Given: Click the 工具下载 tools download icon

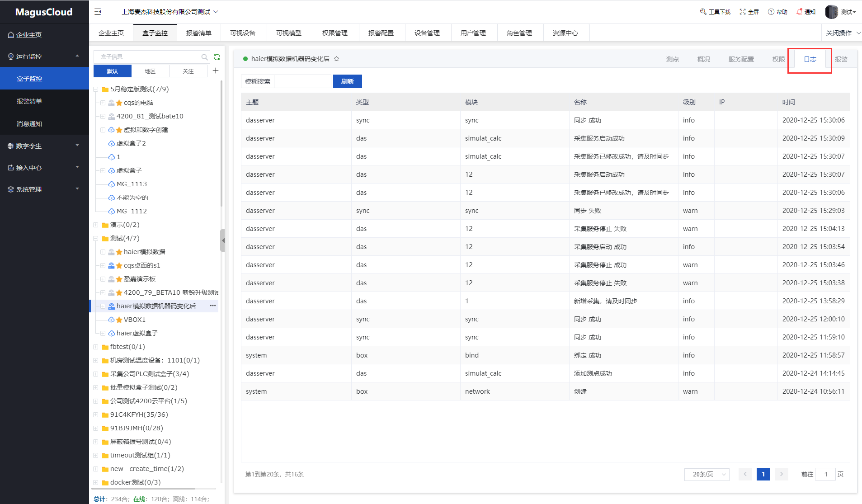Looking at the screenshot, I should (703, 12).
